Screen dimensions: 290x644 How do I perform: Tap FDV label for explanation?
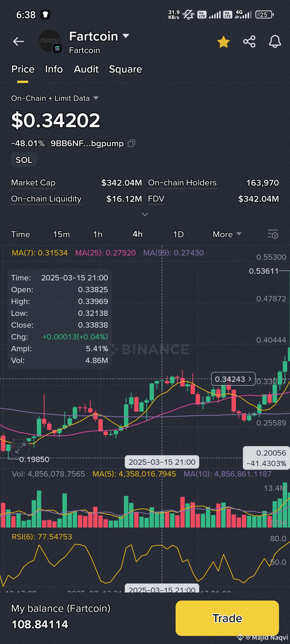tap(156, 199)
